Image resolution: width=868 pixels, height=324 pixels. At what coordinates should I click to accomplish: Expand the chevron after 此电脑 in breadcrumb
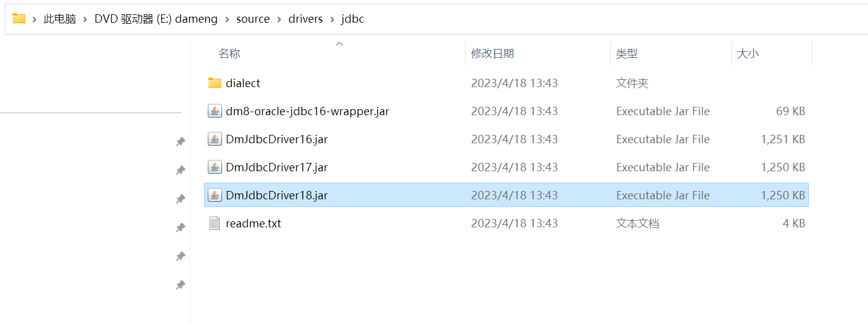point(85,19)
